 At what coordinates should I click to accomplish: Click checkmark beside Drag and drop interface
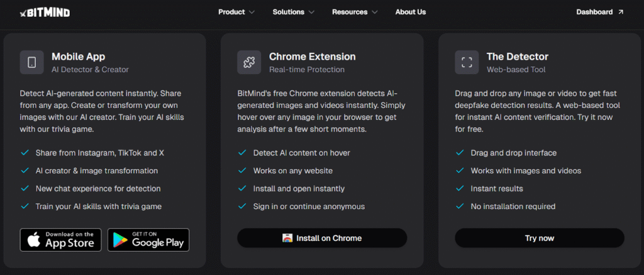[459, 153]
